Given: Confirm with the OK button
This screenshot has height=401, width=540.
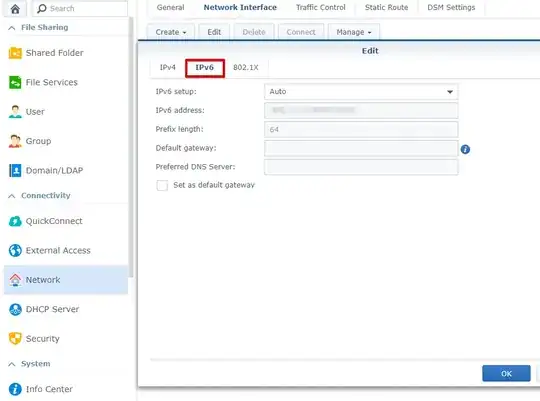Looking at the screenshot, I should pyautogui.click(x=506, y=374).
